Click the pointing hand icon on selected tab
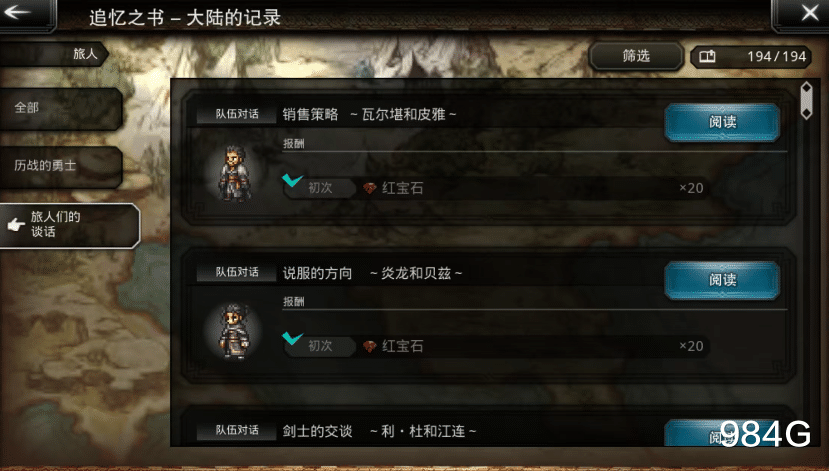This screenshot has width=829, height=471. pos(16,225)
